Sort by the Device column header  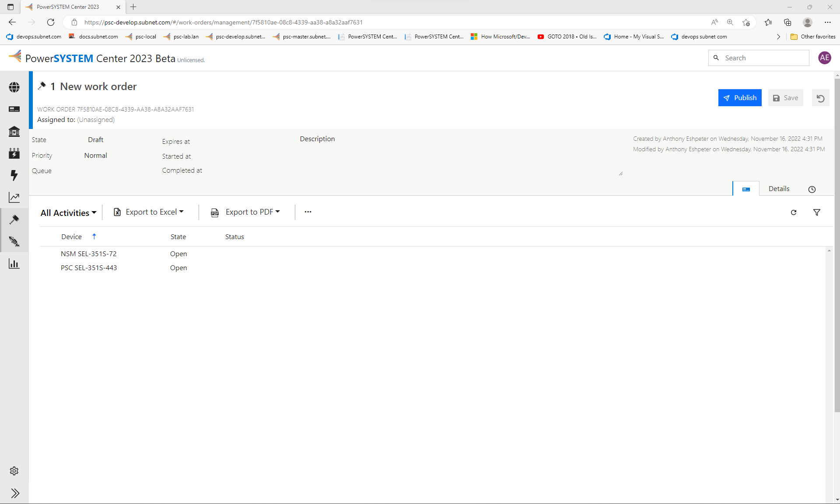point(72,237)
